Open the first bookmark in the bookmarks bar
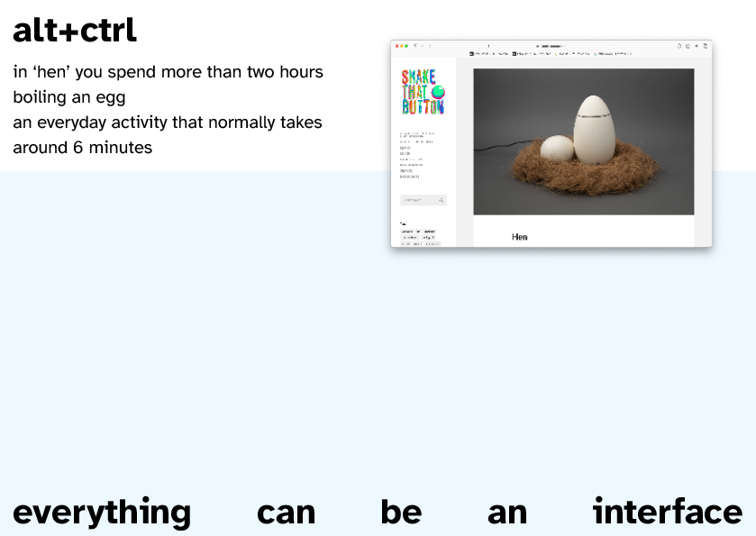 487,53
